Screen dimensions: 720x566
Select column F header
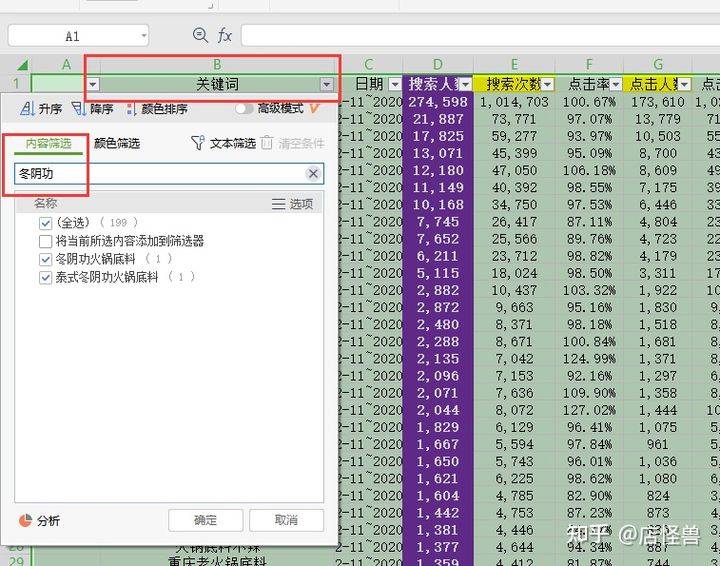coord(589,64)
